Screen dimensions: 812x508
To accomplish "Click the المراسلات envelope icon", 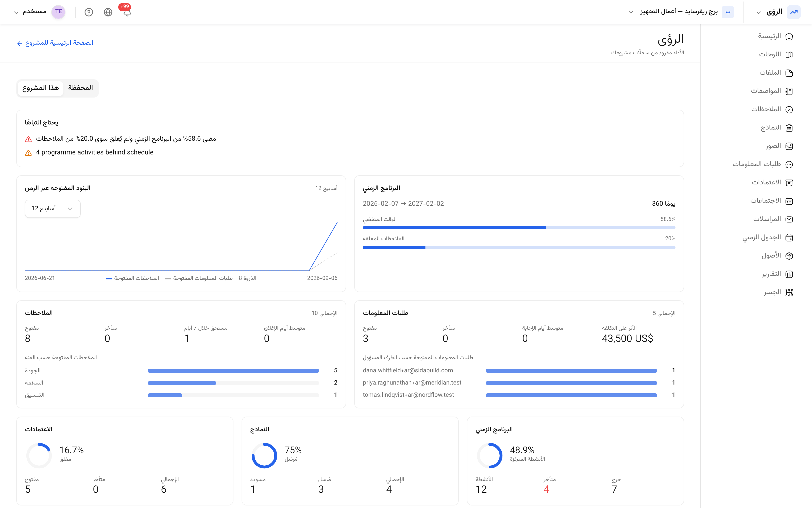I will pos(789,219).
